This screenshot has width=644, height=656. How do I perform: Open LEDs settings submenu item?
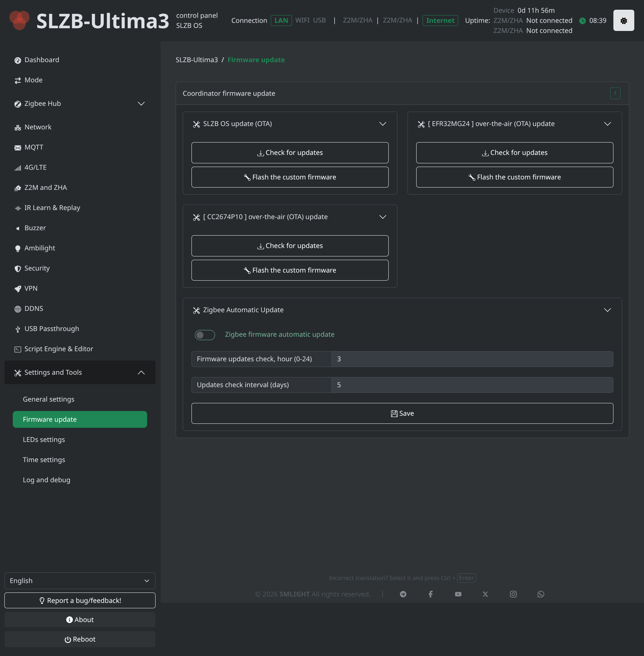(x=80, y=440)
